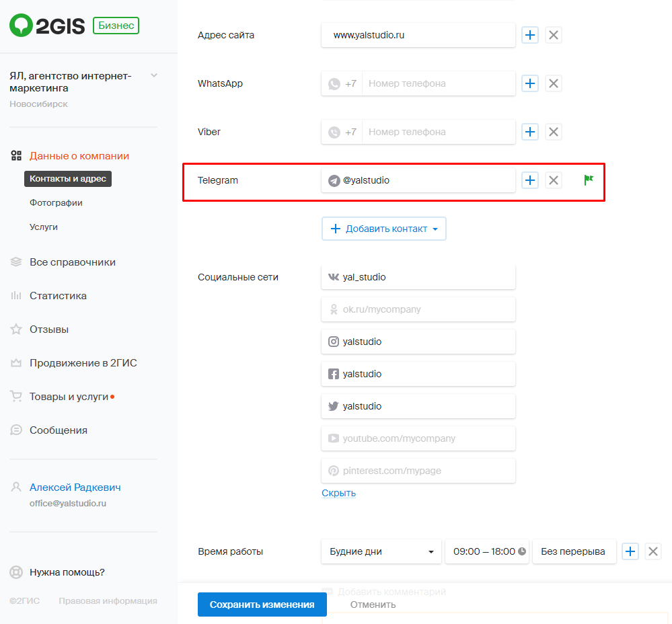Screen dimensions: 672x624
Task: Click Сохранить изменения button
Action: [x=262, y=604]
